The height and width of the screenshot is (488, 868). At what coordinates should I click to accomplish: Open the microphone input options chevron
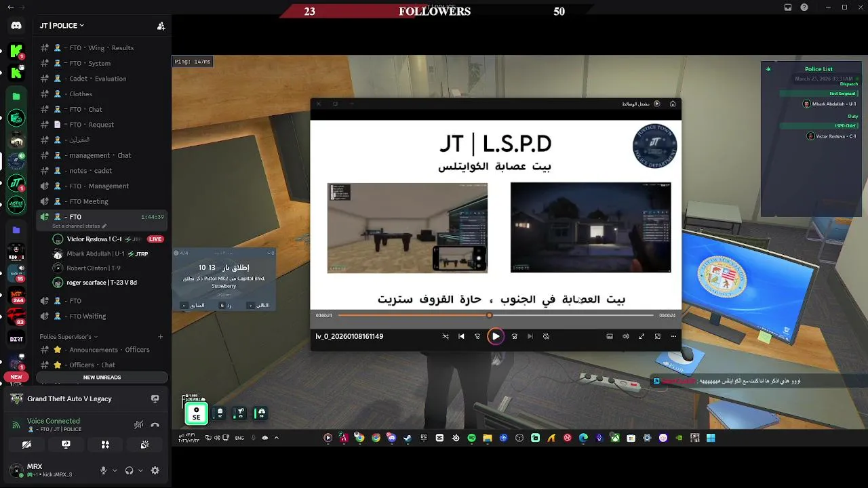[114, 470]
